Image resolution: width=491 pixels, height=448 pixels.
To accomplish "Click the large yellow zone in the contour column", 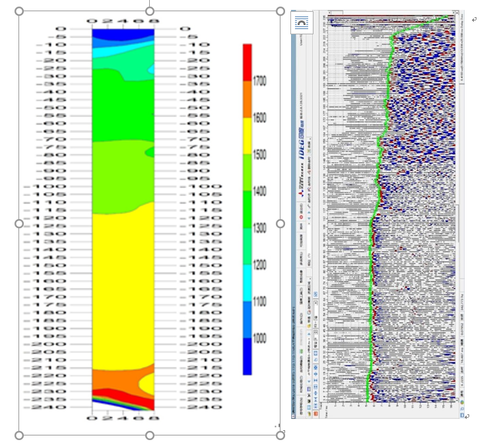I will (x=123, y=290).
